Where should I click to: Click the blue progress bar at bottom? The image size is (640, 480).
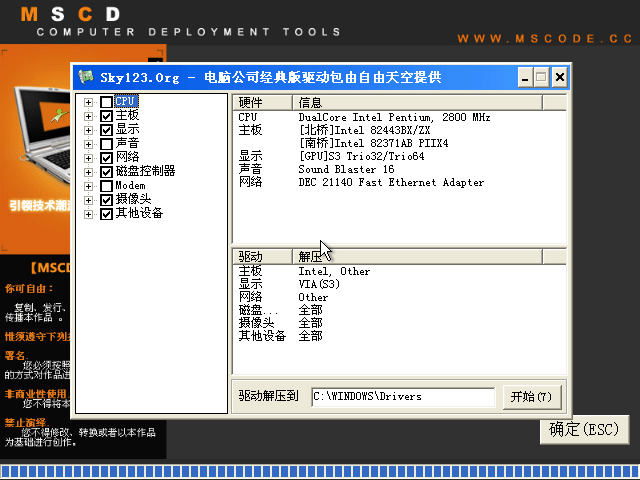[x=320, y=472]
